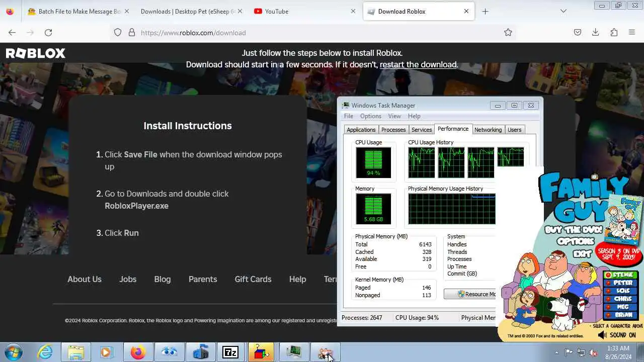644x362 pixels.
Task: Close the YouTube tab
Action: click(x=353, y=11)
